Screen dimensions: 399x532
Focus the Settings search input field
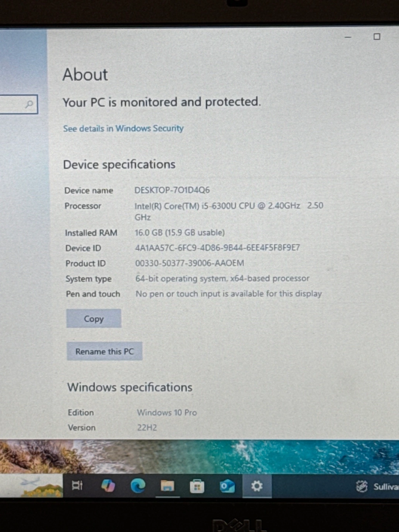(11, 105)
